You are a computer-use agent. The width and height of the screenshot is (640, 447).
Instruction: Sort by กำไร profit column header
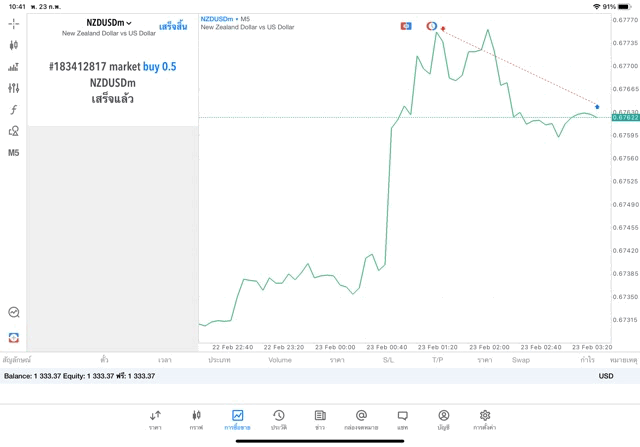click(587, 360)
